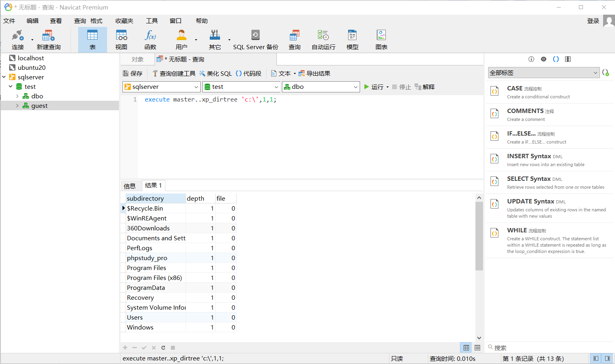Click the snippet search field
The image size is (615, 364).
click(x=549, y=348)
